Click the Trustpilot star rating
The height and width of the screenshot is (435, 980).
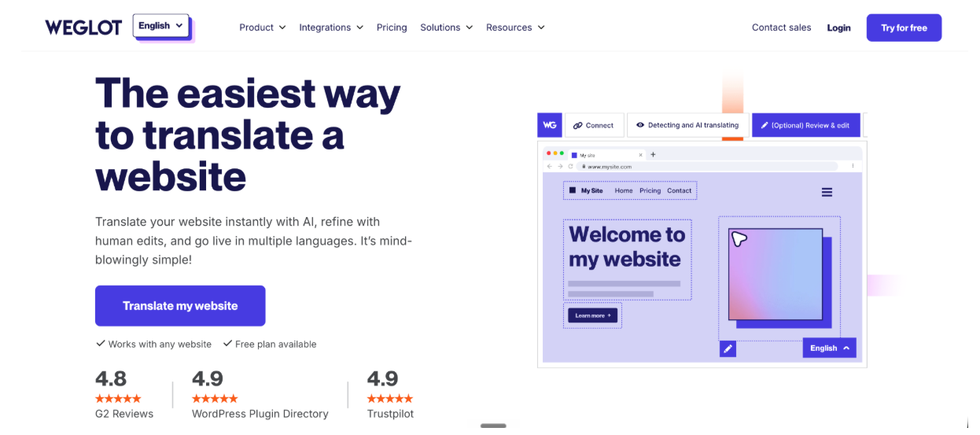coord(390,399)
